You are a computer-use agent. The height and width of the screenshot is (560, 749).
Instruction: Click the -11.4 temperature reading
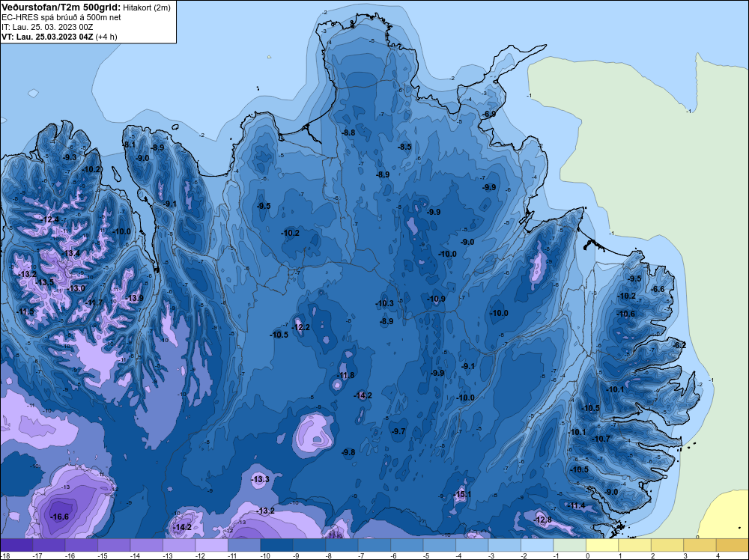click(576, 505)
